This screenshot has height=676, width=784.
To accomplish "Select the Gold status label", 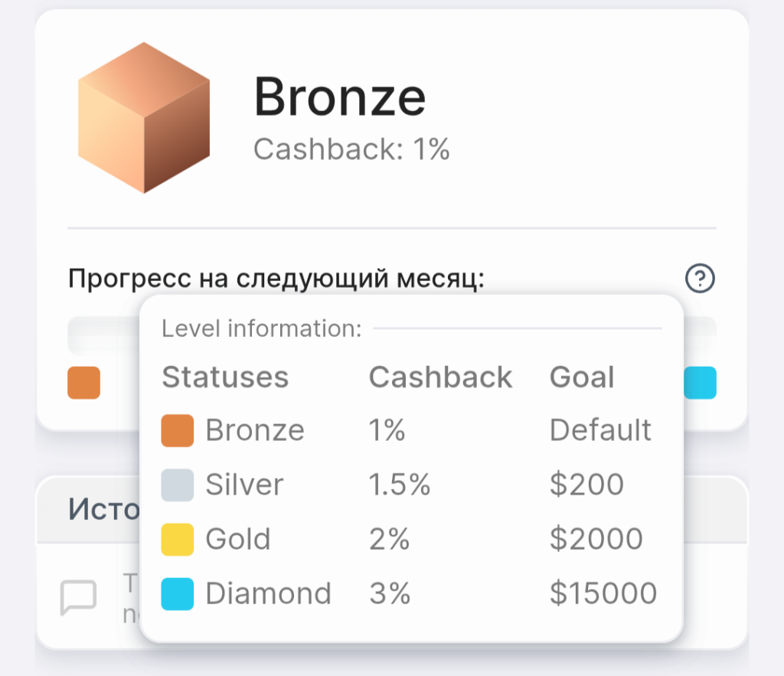I will [x=238, y=539].
